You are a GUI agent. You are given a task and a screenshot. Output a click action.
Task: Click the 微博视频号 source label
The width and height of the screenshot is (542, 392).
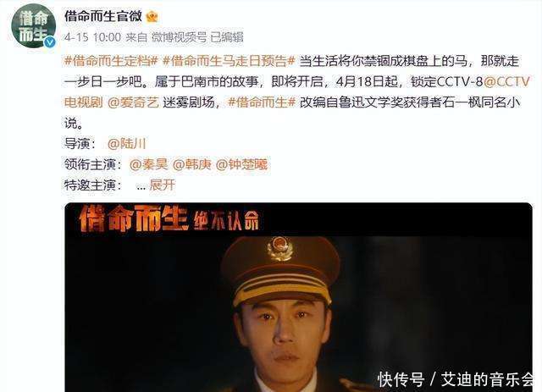(179, 37)
